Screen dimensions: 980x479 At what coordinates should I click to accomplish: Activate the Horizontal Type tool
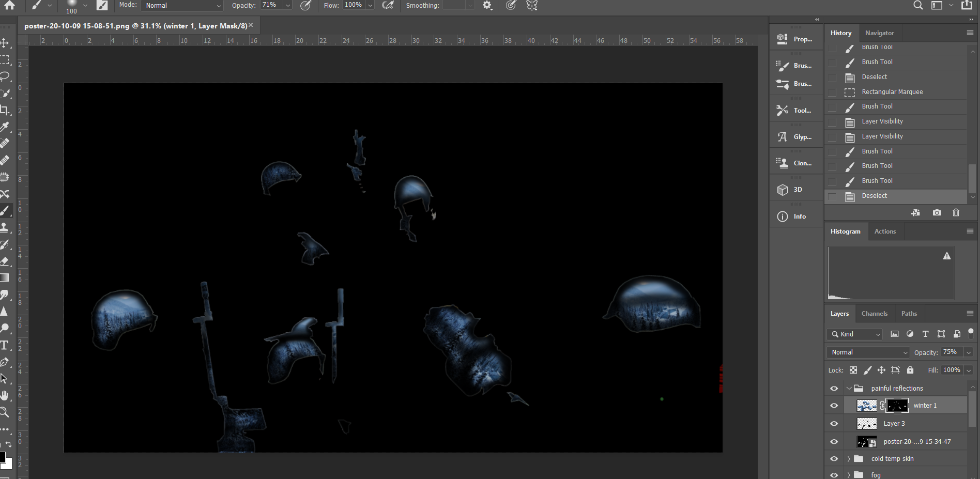(x=5, y=345)
